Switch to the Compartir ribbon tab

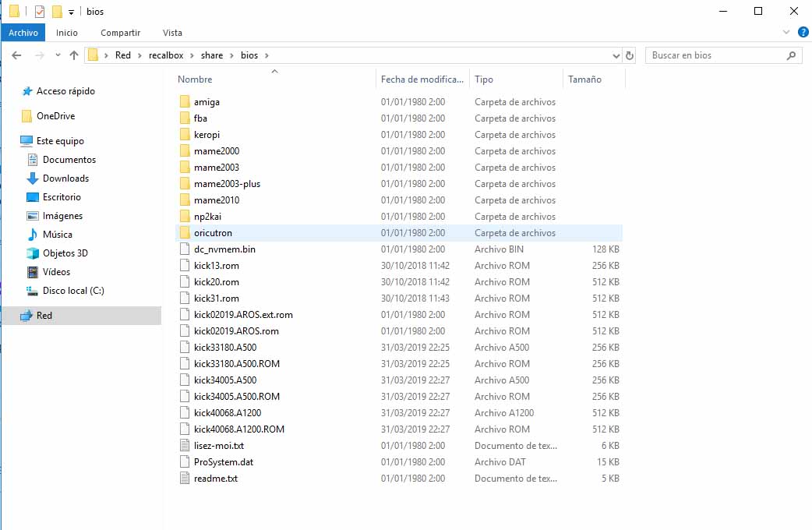click(120, 33)
